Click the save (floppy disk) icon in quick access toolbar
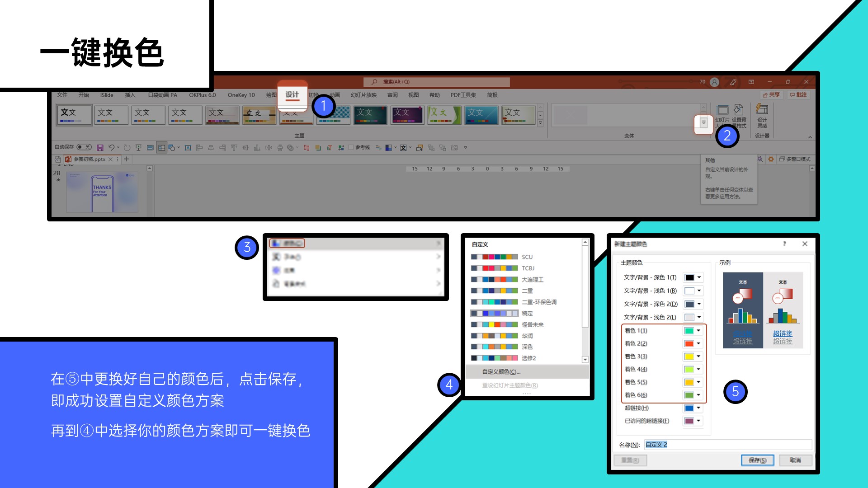The image size is (868, 488). tap(100, 148)
